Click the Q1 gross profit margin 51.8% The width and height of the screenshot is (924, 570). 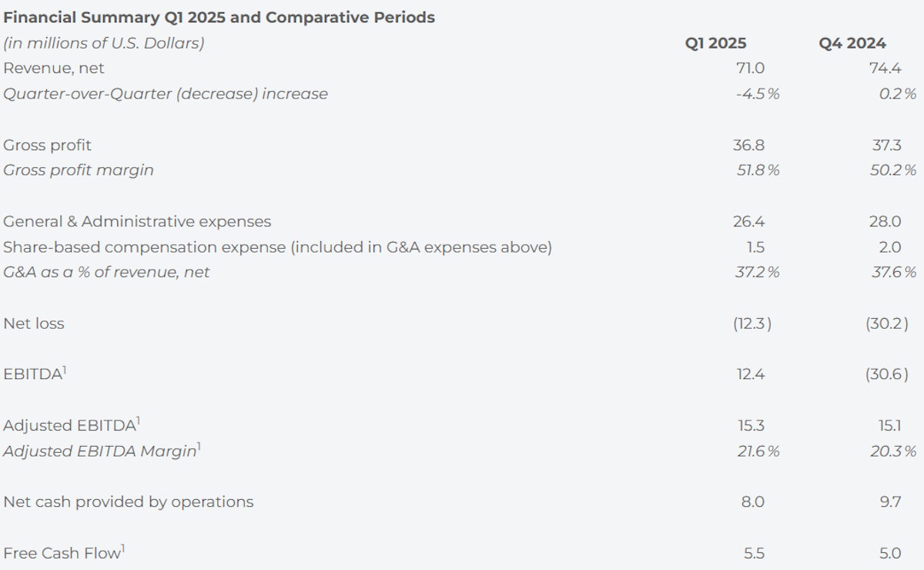[758, 170]
